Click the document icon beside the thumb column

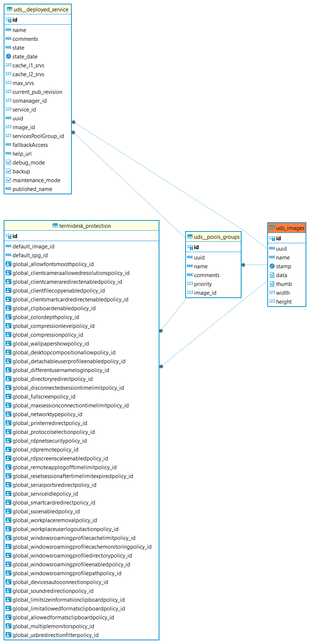click(272, 284)
